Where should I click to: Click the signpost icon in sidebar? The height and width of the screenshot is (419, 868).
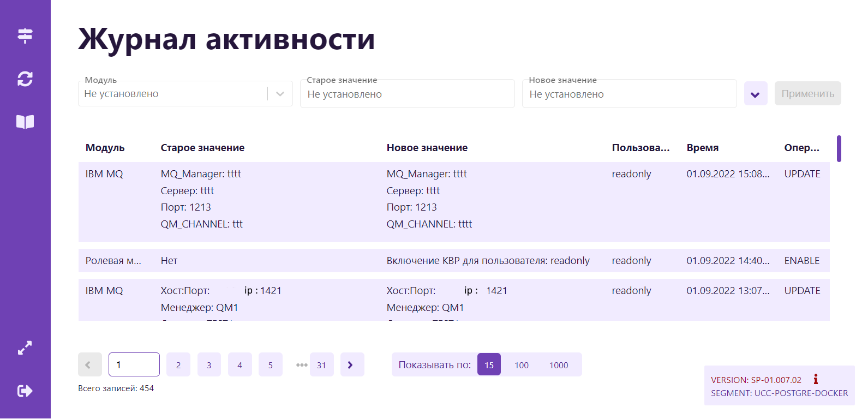point(25,35)
